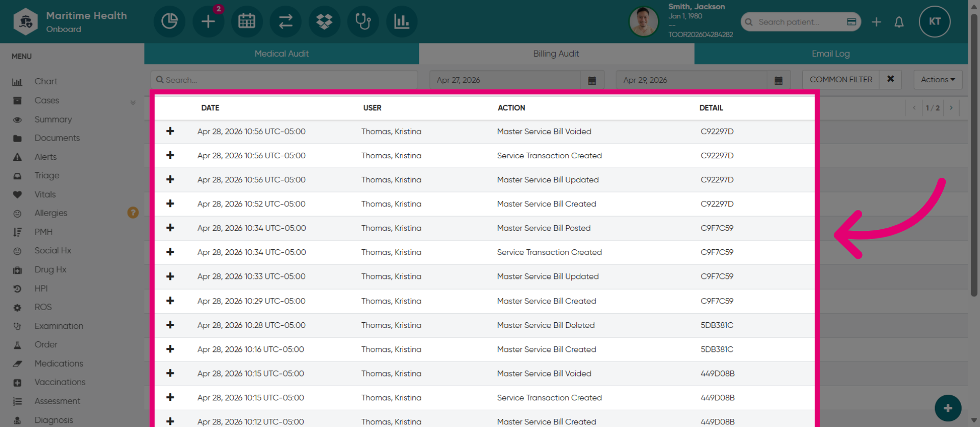Expand the Cases submenu chevron

click(133, 102)
